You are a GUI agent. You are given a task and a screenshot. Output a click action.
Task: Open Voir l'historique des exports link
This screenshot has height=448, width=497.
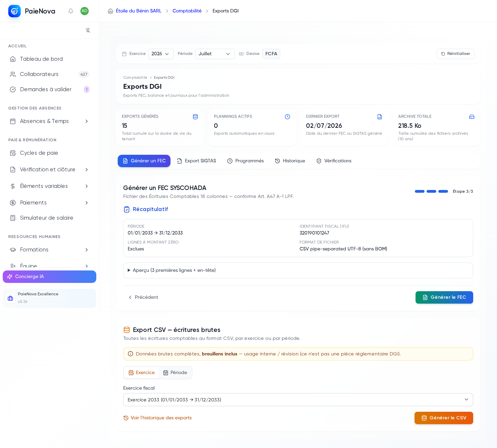click(157, 418)
